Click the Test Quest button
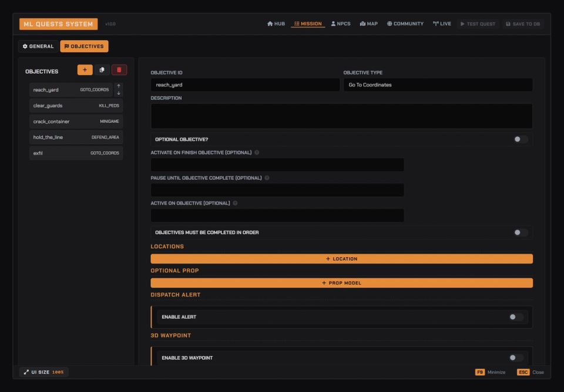Image resolution: width=564 pixels, height=392 pixels. [478, 24]
